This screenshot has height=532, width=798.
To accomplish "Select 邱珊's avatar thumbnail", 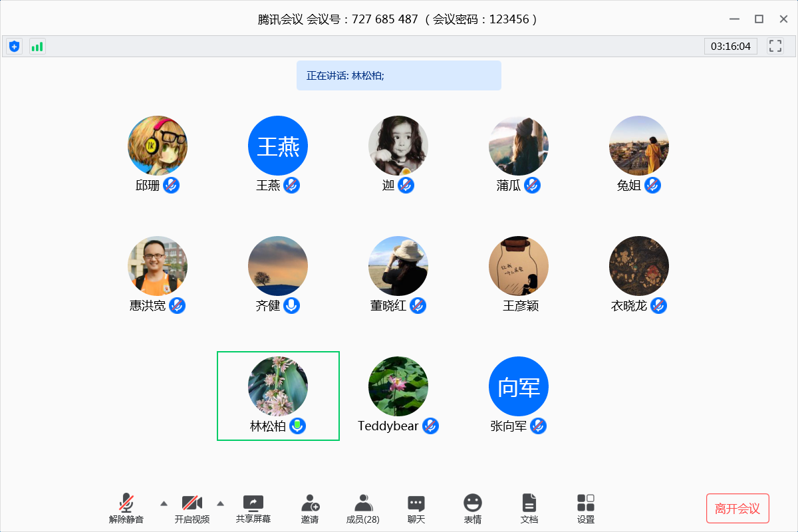I will coord(158,146).
